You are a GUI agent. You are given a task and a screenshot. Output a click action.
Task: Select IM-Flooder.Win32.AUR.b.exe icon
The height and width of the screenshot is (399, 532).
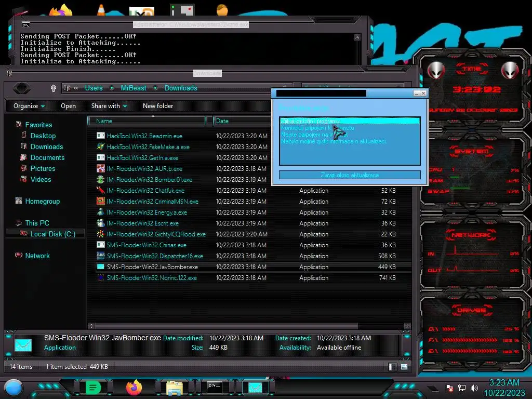coord(100,168)
